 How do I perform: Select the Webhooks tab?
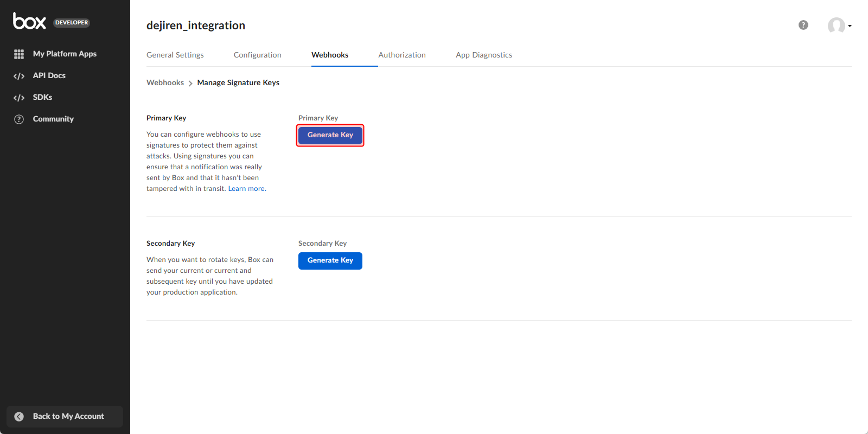click(x=330, y=55)
